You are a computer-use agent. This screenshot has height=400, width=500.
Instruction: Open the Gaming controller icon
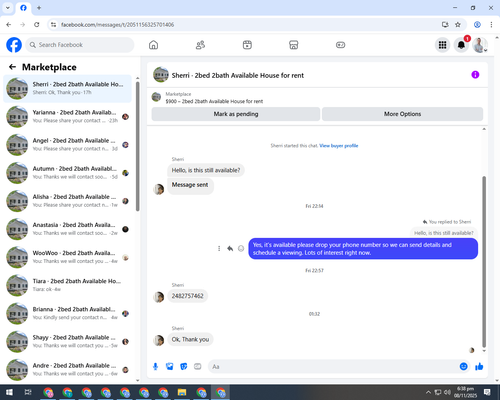(340, 45)
